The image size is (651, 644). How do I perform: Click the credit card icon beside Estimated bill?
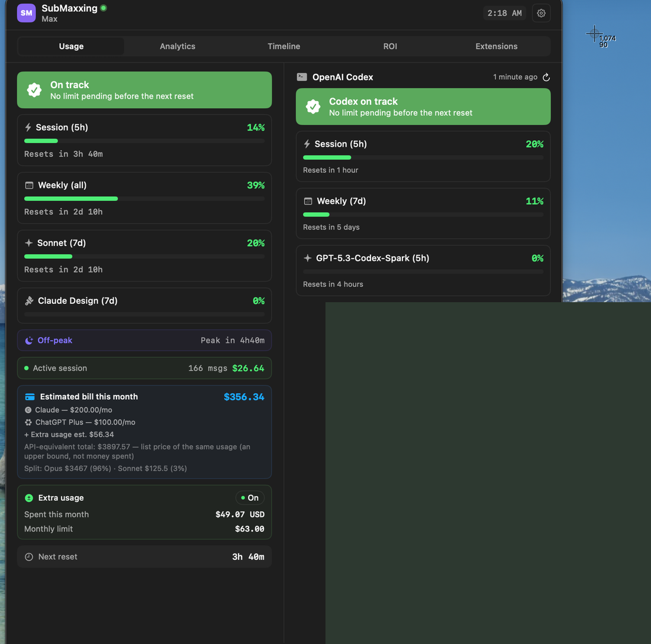(x=30, y=397)
